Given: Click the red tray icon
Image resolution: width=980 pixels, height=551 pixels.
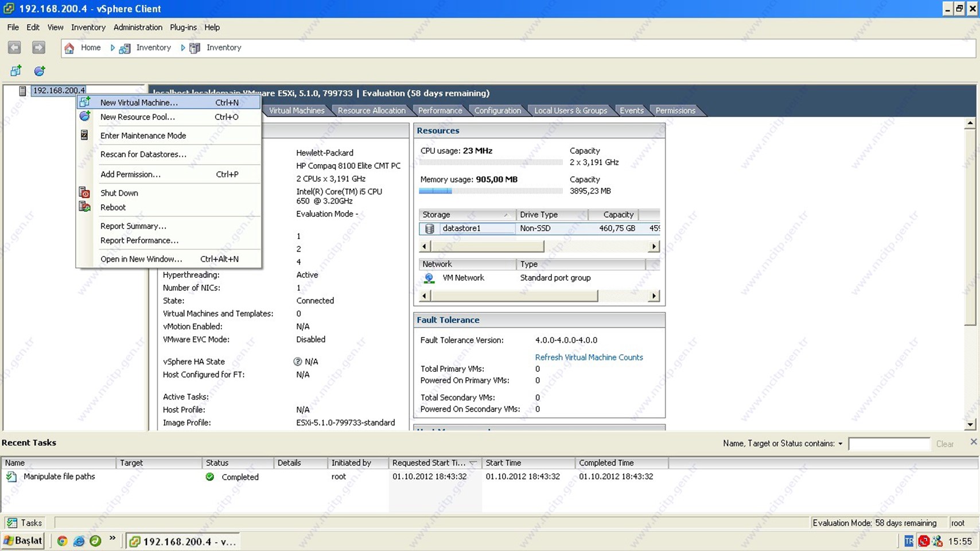Looking at the screenshot, I should pyautogui.click(x=923, y=541).
